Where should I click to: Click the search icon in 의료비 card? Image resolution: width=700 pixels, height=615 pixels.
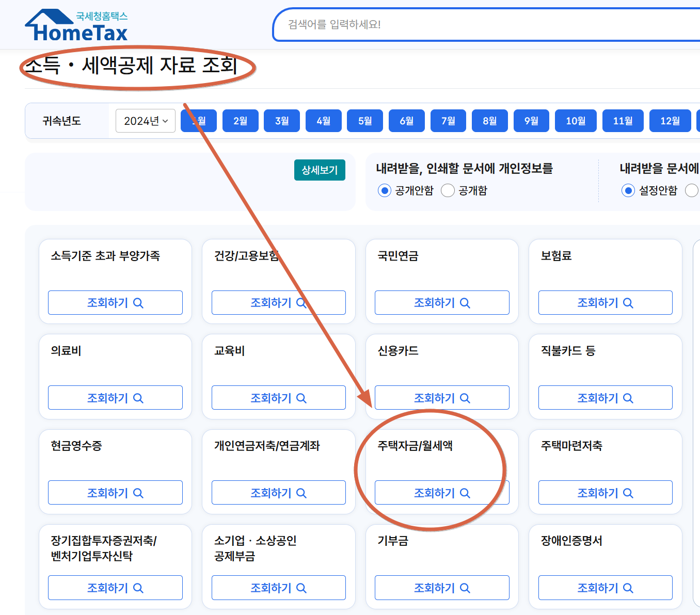(x=138, y=398)
